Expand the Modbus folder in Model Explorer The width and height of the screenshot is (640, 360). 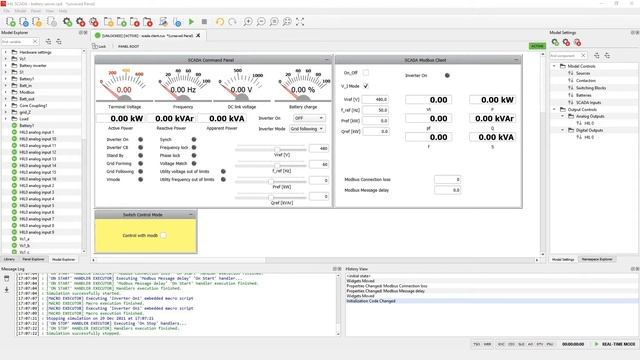click(6, 92)
